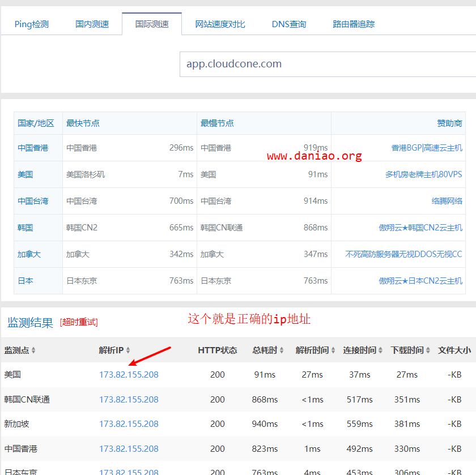The width and height of the screenshot is (476, 475).
Task: Sort results by 下载时间 column arrows
Action: [428, 350]
